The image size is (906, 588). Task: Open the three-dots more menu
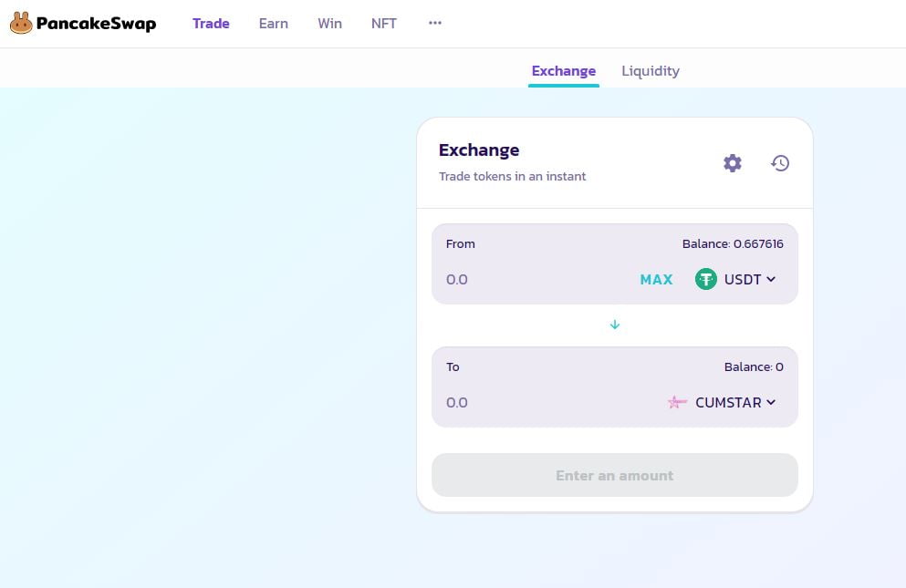pos(434,24)
